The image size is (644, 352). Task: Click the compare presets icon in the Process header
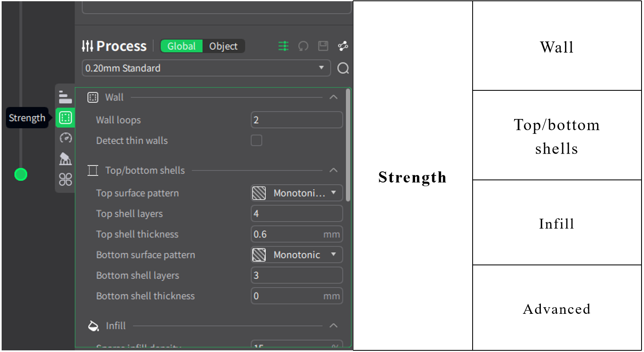tap(343, 46)
